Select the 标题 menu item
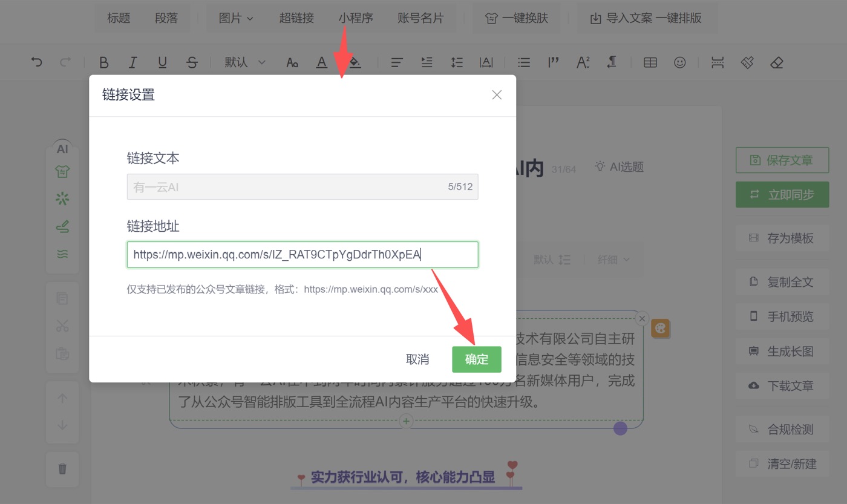This screenshot has height=504, width=847. pos(119,18)
